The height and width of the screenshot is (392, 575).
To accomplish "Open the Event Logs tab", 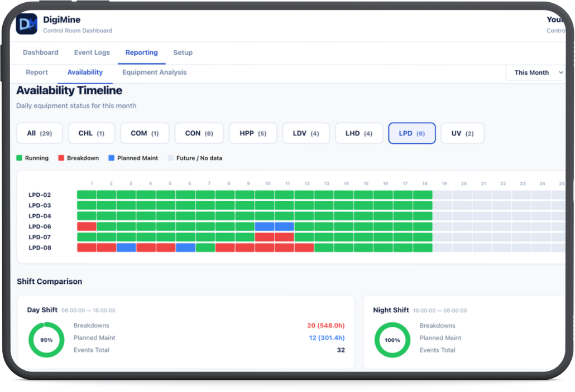I will (x=92, y=52).
